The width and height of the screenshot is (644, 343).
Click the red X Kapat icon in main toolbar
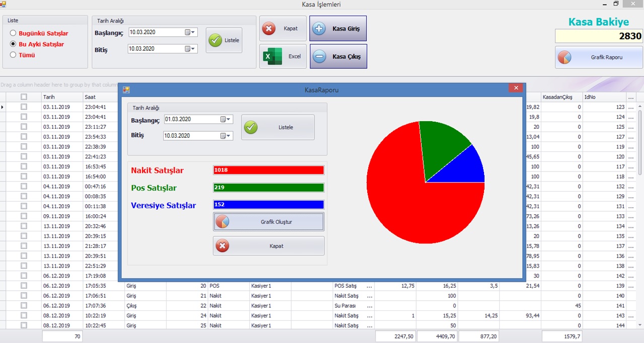(269, 29)
